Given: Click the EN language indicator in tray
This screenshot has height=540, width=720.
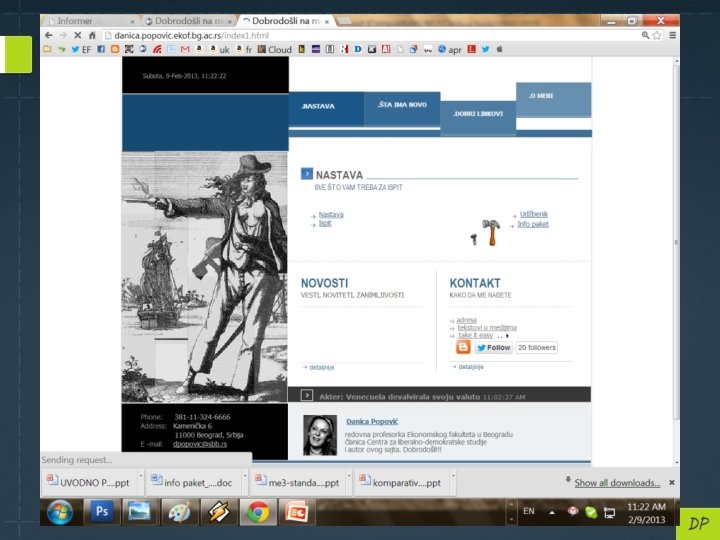Looking at the screenshot, I should click(529, 511).
